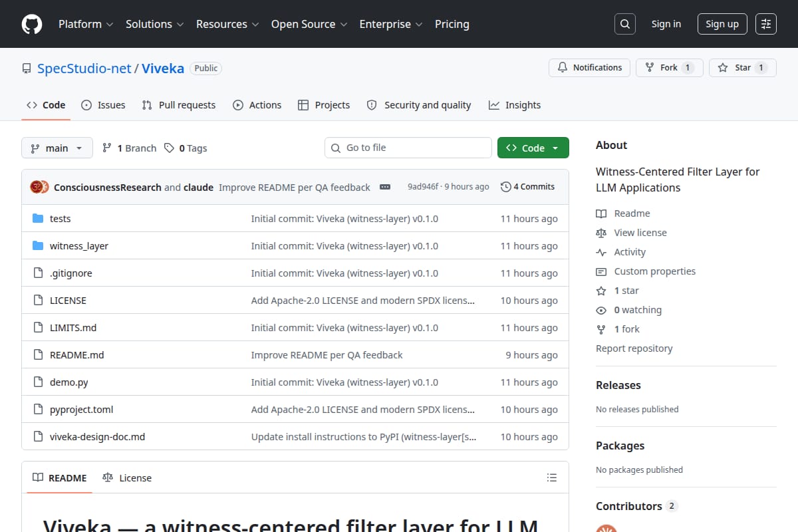Expand the Solutions menu

point(154,24)
